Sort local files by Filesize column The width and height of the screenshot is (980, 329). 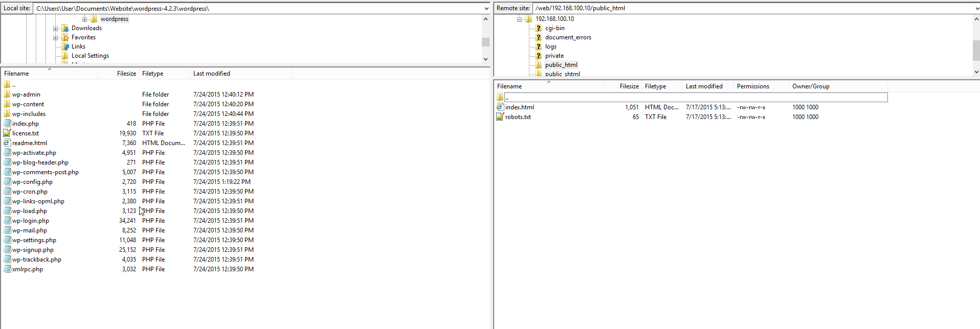point(118,74)
